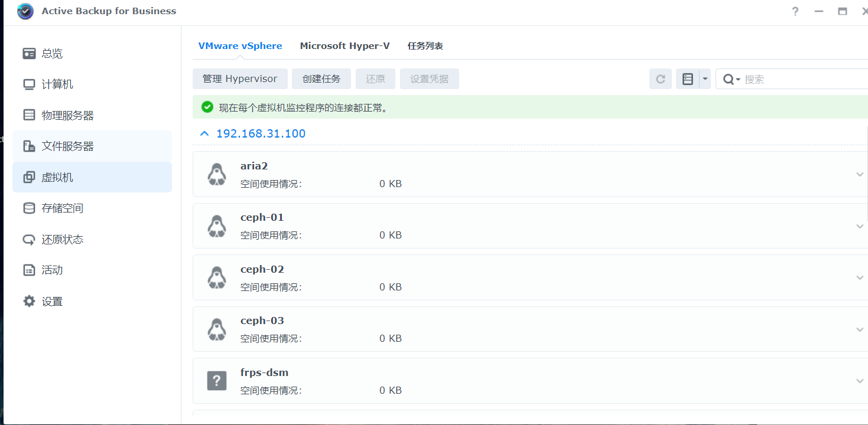Switch to VMware vSphere tab
Viewport: 868px width, 425px height.
tap(240, 46)
